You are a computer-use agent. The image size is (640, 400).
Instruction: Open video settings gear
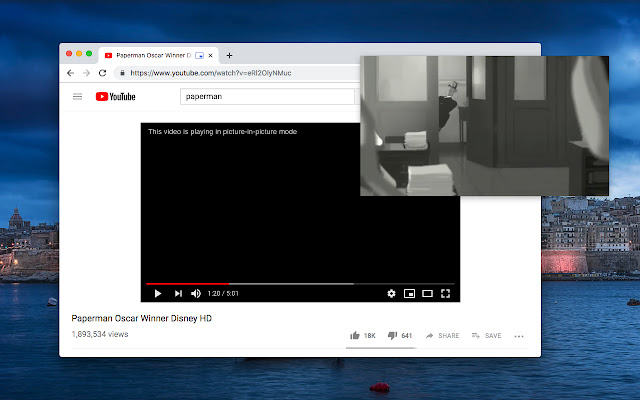point(391,293)
